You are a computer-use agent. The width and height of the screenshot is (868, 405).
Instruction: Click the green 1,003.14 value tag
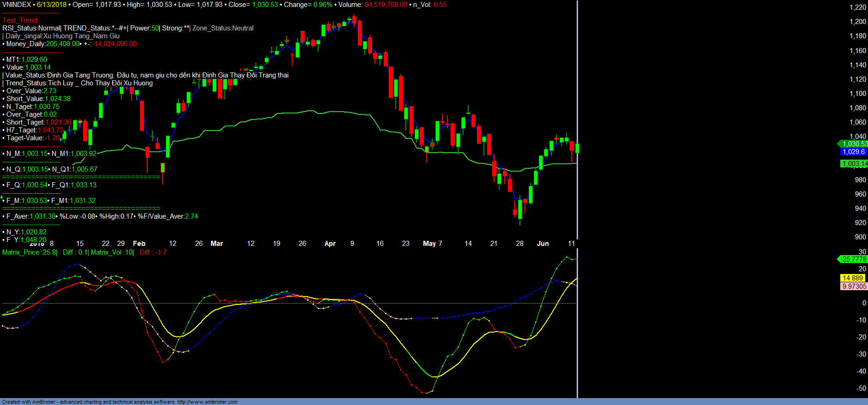(x=854, y=164)
